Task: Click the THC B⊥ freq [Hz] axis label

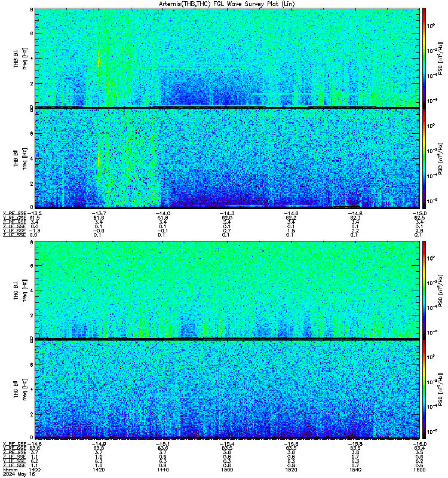Action: pos(20,290)
